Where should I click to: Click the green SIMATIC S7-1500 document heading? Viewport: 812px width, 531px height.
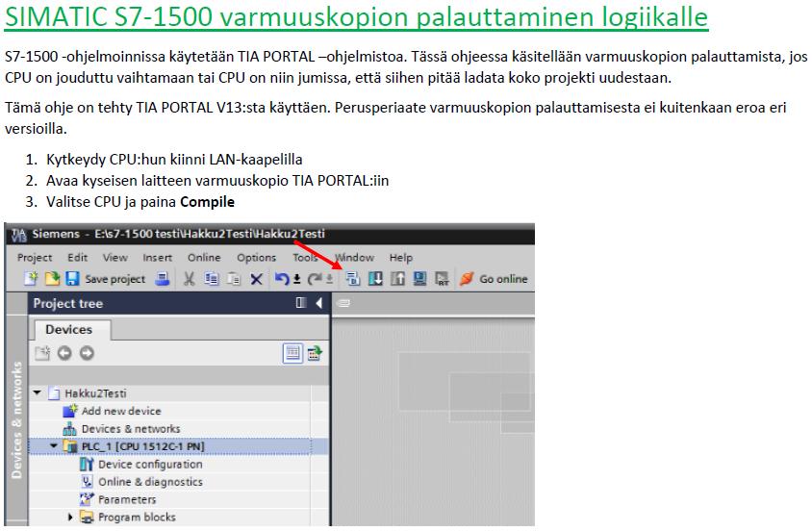tap(356, 16)
